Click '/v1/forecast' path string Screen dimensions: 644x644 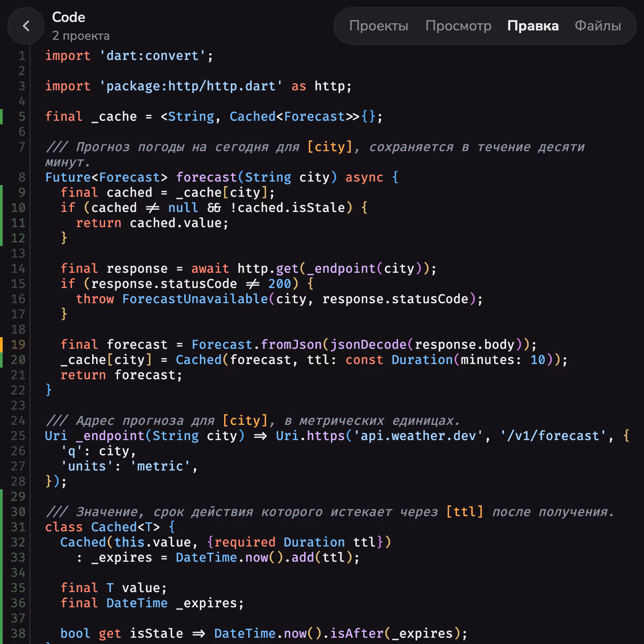coord(554,436)
